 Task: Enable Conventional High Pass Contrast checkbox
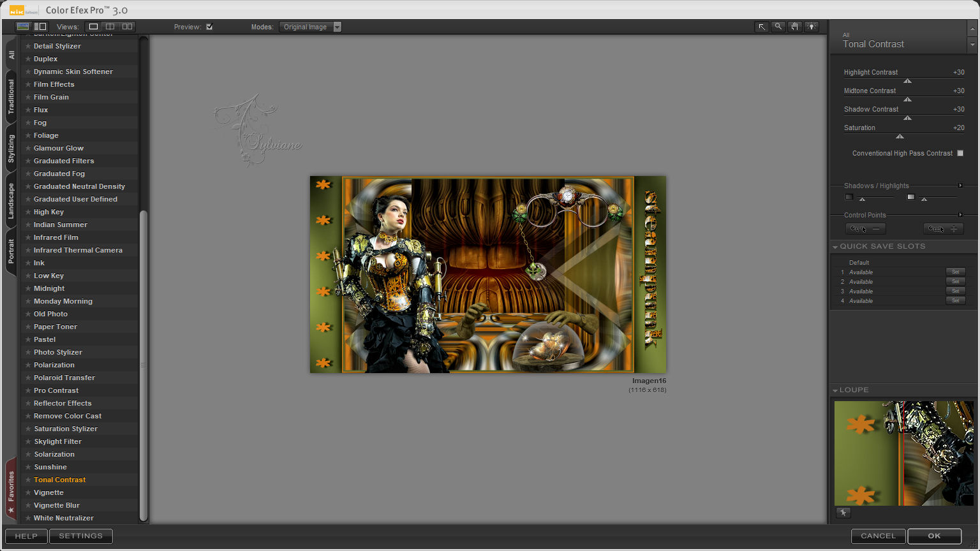(x=960, y=153)
